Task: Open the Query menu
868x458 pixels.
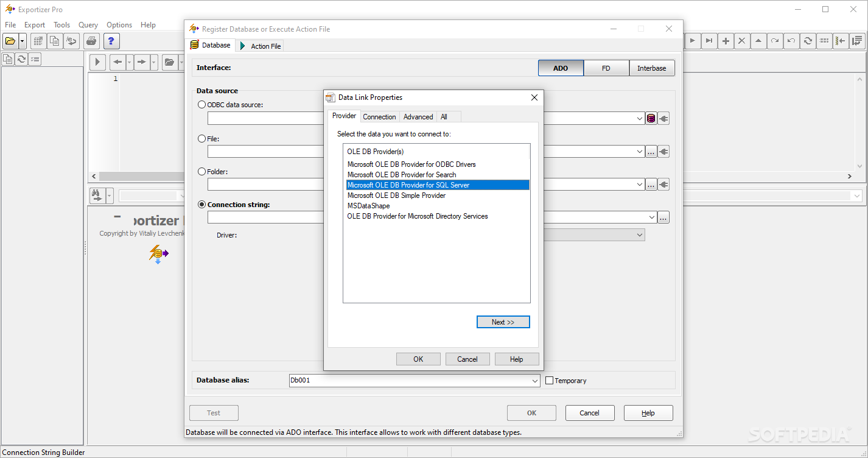Action: tap(88, 25)
